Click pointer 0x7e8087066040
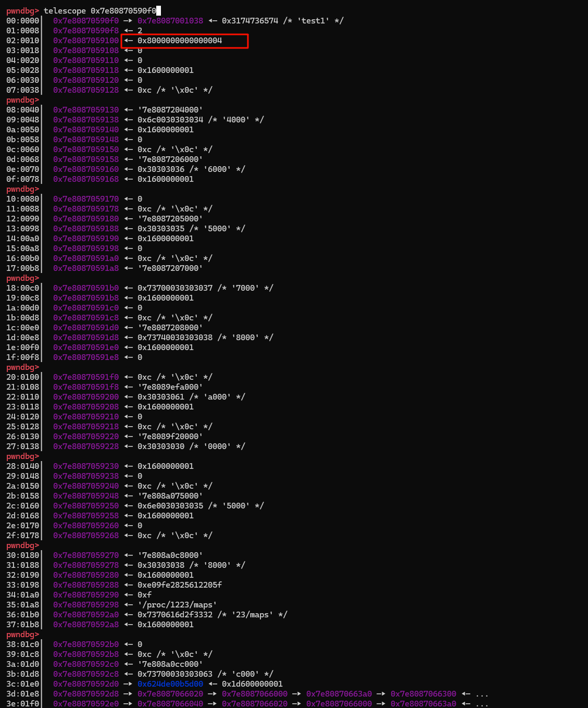Image resolution: width=588 pixels, height=708 pixels. [x=170, y=704]
